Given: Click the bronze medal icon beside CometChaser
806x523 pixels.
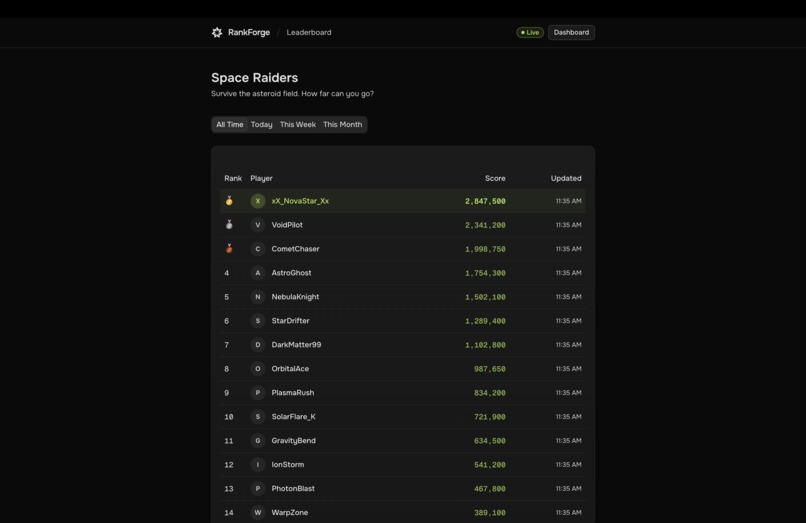Looking at the screenshot, I should (229, 248).
